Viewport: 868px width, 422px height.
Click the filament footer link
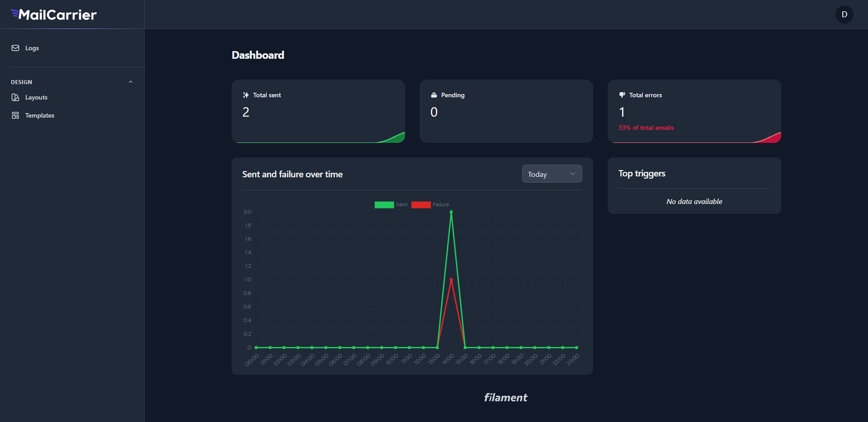[x=505, y=398]
